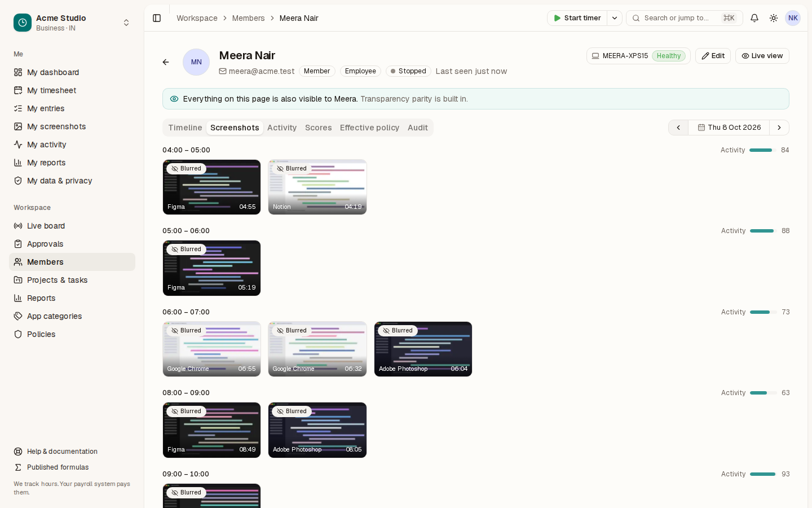Open My entries

click(72, 108)
